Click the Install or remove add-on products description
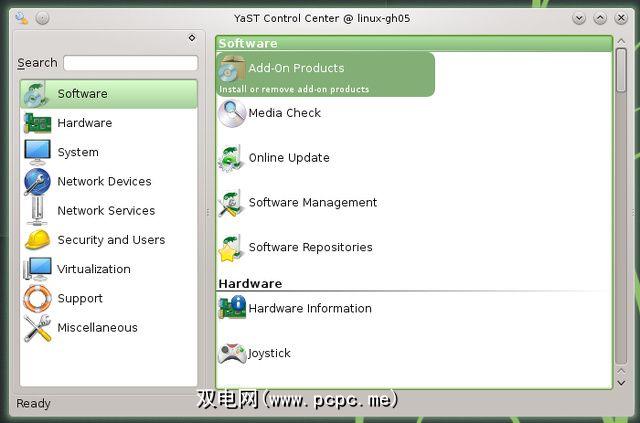The image size is (640, 423). point(294,89)
